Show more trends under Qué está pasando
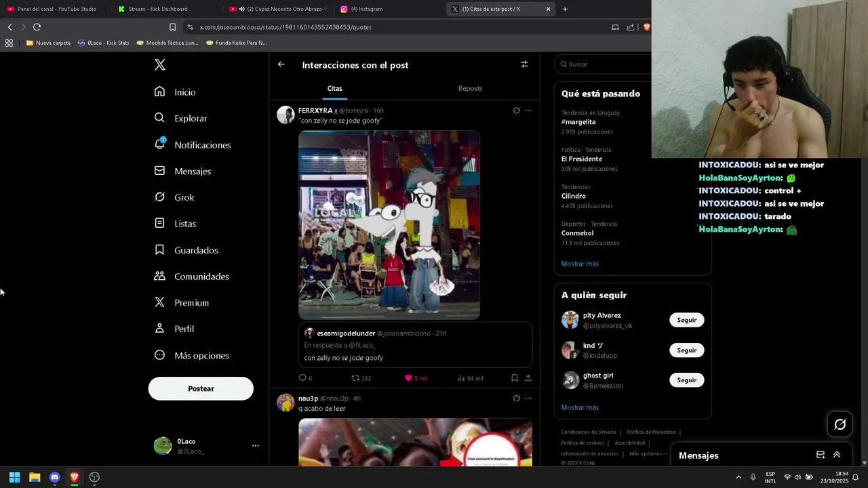Viewport: 868px width, 488px height. [580, 264]
